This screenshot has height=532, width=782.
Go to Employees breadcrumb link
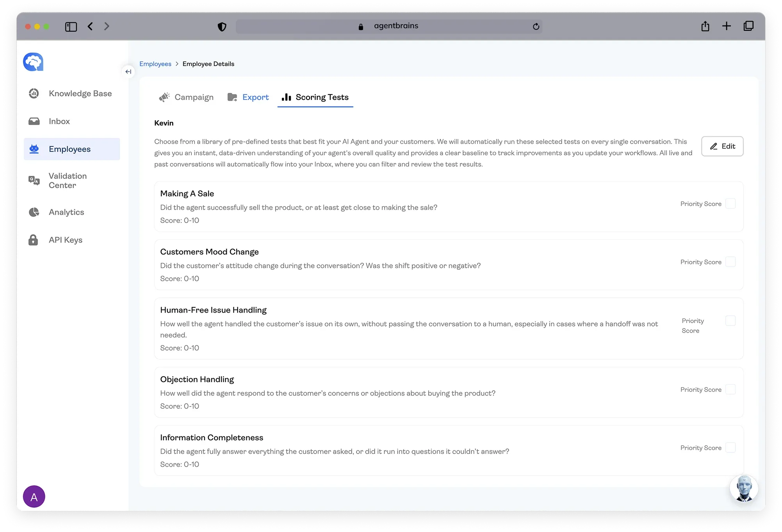click(x=155, y=64)
